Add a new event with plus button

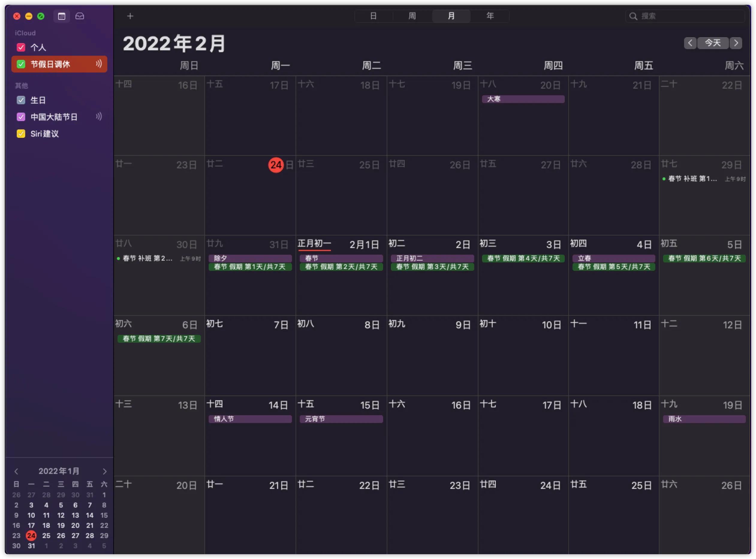[x=130, y=16]
